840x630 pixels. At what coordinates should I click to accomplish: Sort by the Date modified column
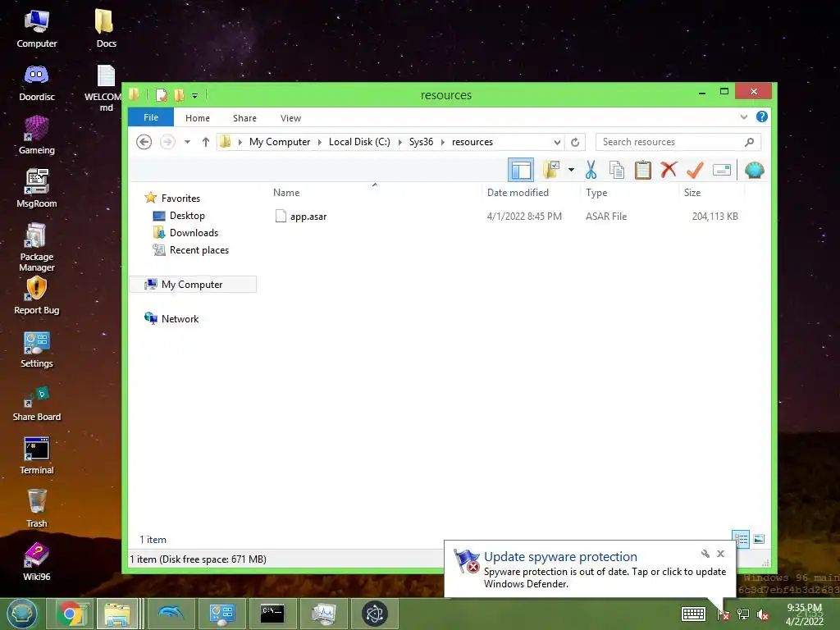point(518,192)
